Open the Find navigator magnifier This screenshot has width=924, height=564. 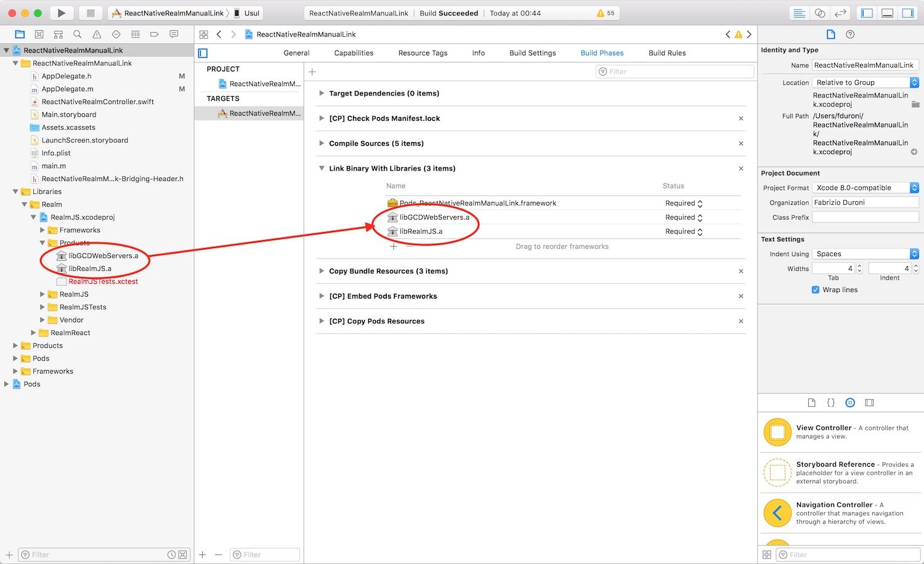78,34
